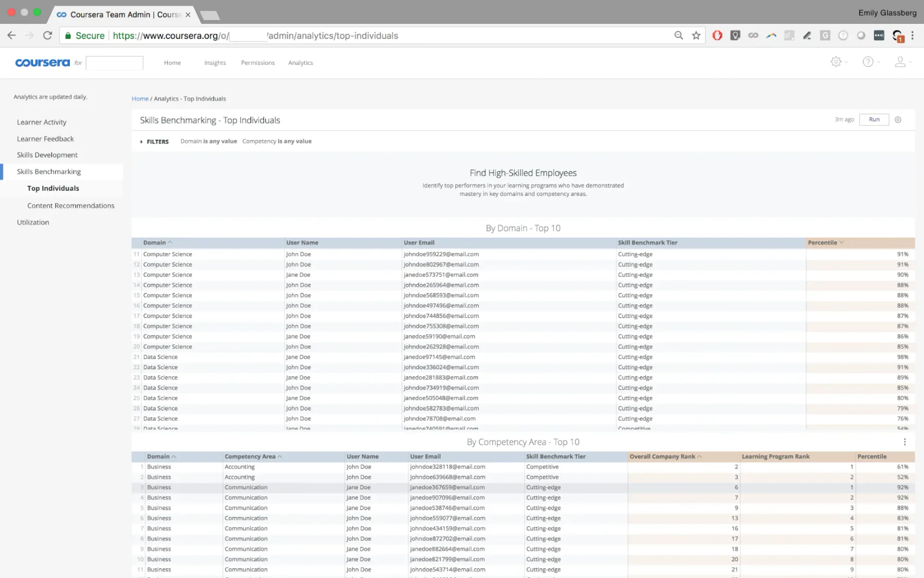Click the browser back arrow
The height and width of the screenshot is (578, 924).
pos(11,35)
